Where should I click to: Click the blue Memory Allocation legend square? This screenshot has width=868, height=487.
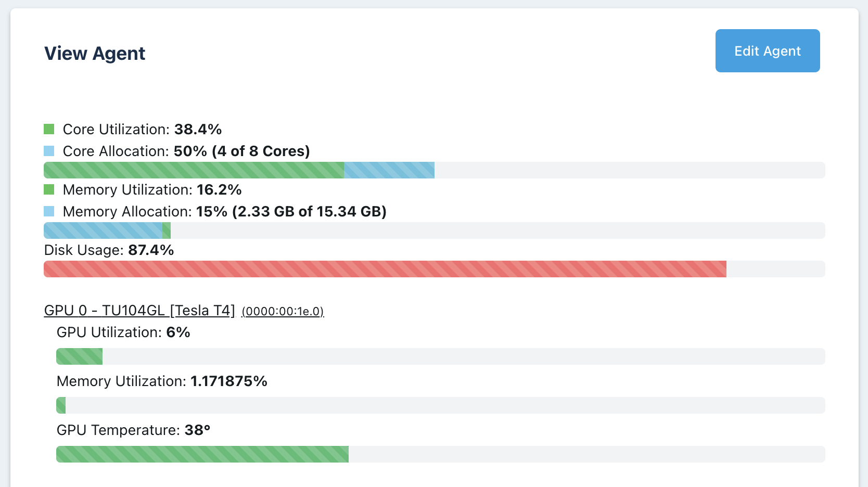(48, 211)
